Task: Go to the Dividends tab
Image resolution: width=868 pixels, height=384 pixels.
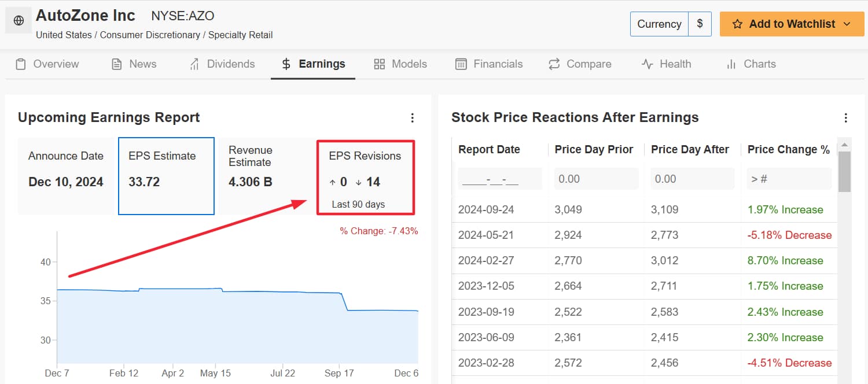Action: coord(222,64)
